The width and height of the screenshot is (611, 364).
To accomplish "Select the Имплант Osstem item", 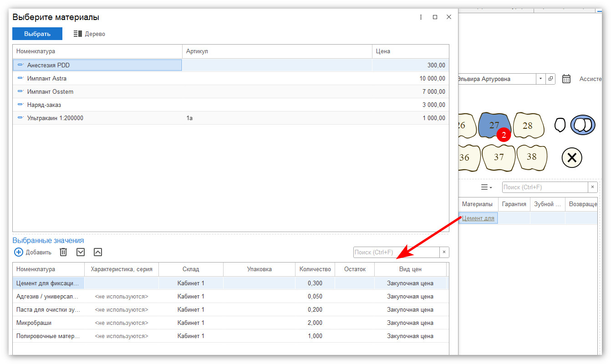I will click(x=230, y=91).
